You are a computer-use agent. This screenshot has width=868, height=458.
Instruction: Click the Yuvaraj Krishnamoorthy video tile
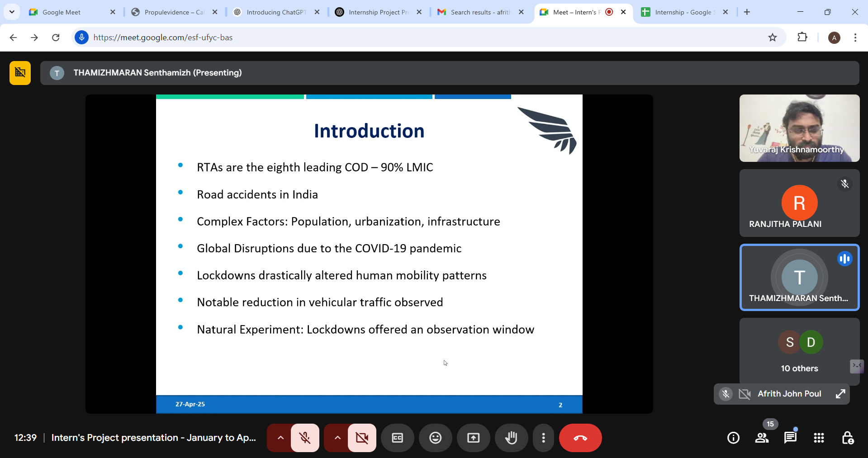(x=799, y=128)
